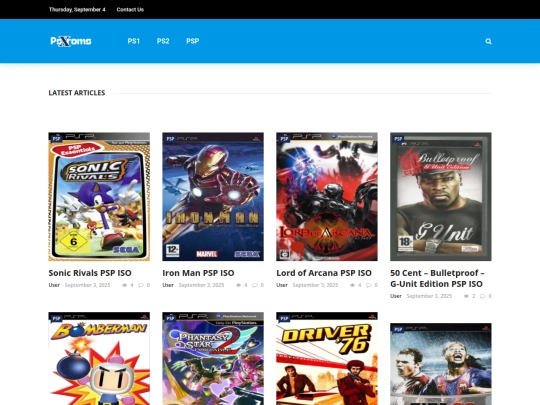Open 50 Cent Bulletproof G-Unit Edition title
This screenshot has height=405, width=540.
tap(437, 278)
